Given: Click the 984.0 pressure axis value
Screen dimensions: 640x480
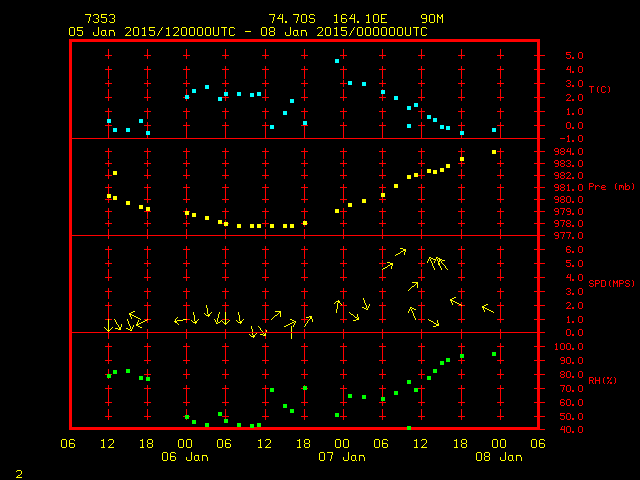Looking at the screenshot, I should [569, 152].
